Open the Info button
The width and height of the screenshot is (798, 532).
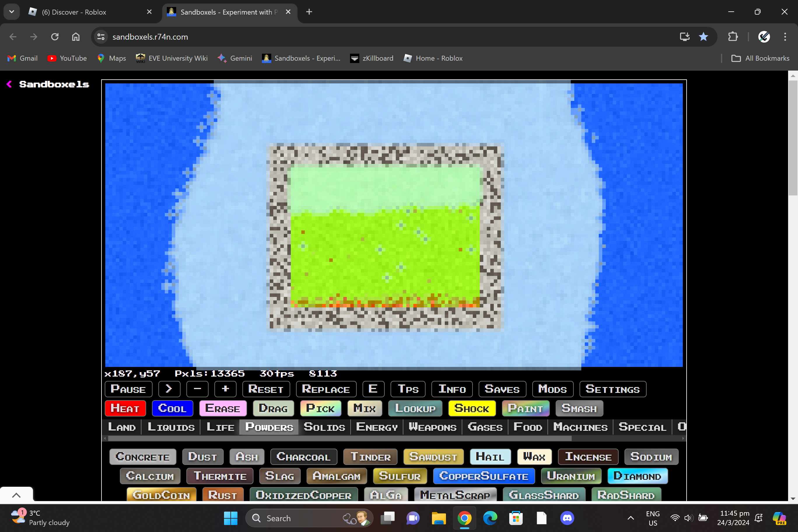(x=452, y=389)
